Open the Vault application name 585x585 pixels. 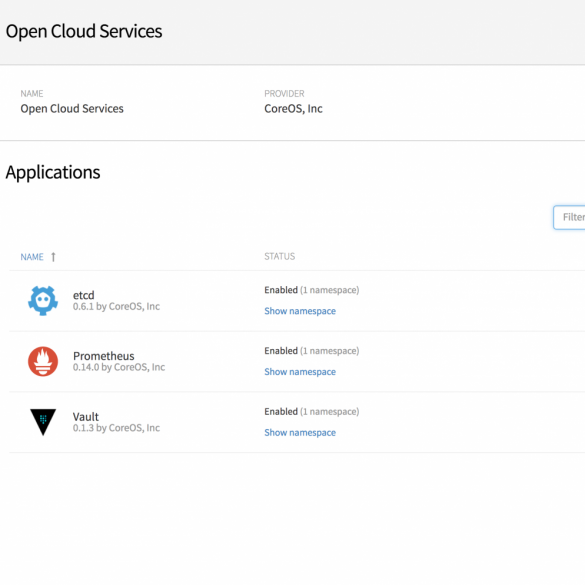pyautogui.click(x=86, y=416)
